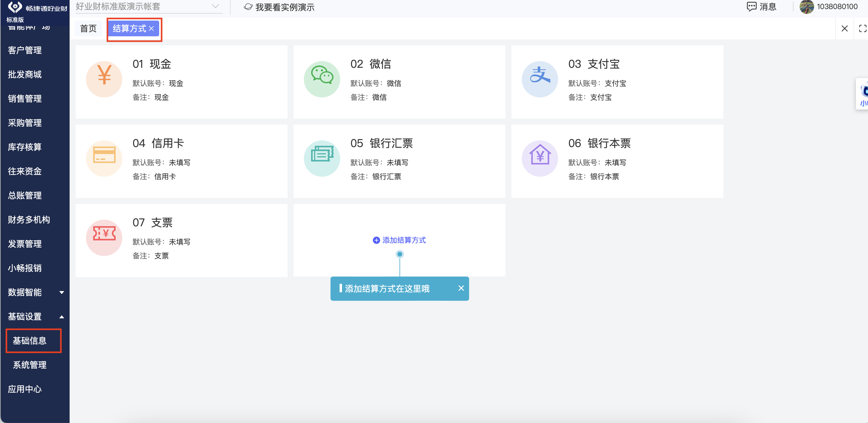Open 基础信息 in sidebar
The image size is (868, 423).
[x=30, y=340]
